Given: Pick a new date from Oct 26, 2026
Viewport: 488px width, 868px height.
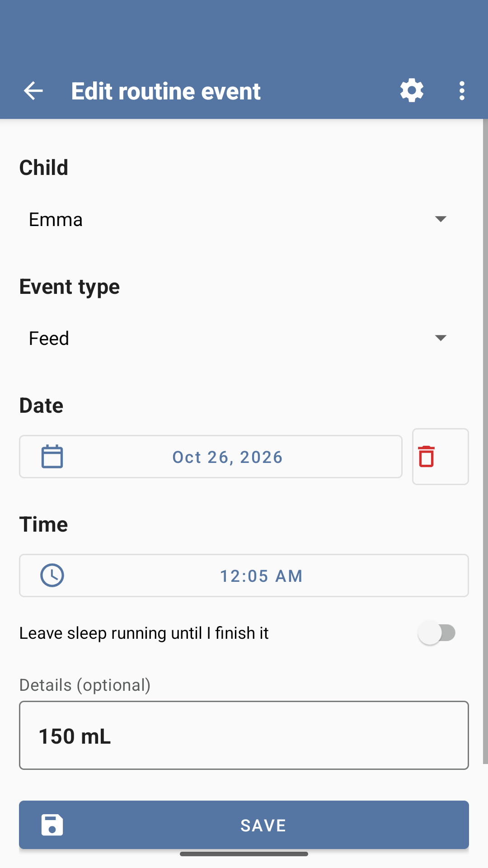Looking at the screenshot, I should pyautogui.click(x=211, y=457).
